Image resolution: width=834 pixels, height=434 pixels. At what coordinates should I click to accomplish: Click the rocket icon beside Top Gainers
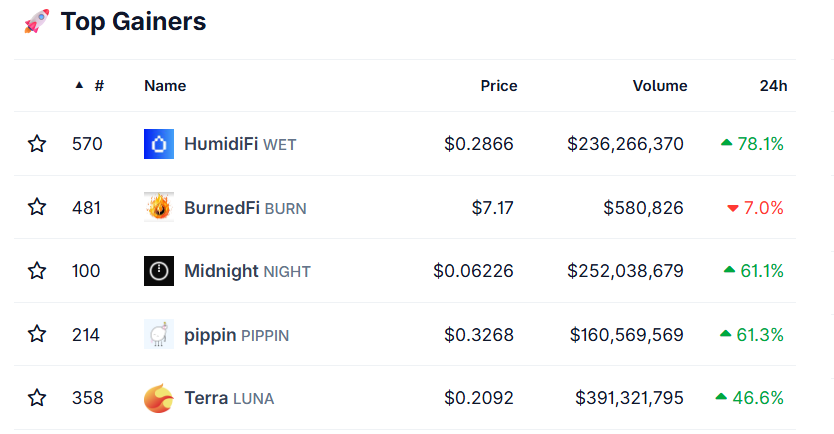click(36, 21)
